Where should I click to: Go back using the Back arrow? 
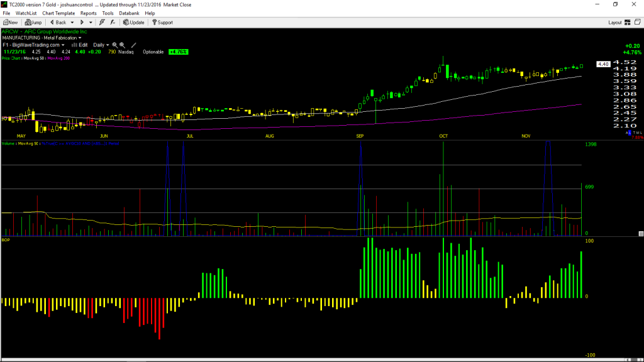point(58,23)
